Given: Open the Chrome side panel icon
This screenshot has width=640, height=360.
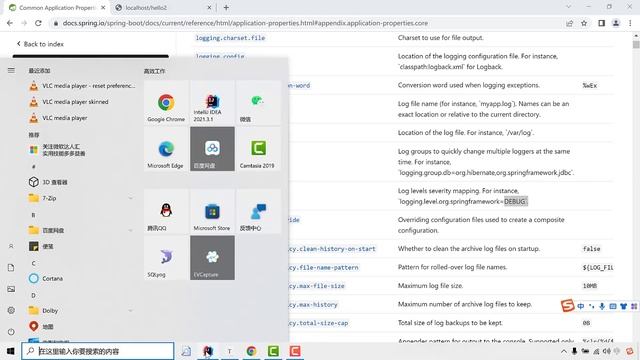Looking at the screenshot, I should (601, 23).
